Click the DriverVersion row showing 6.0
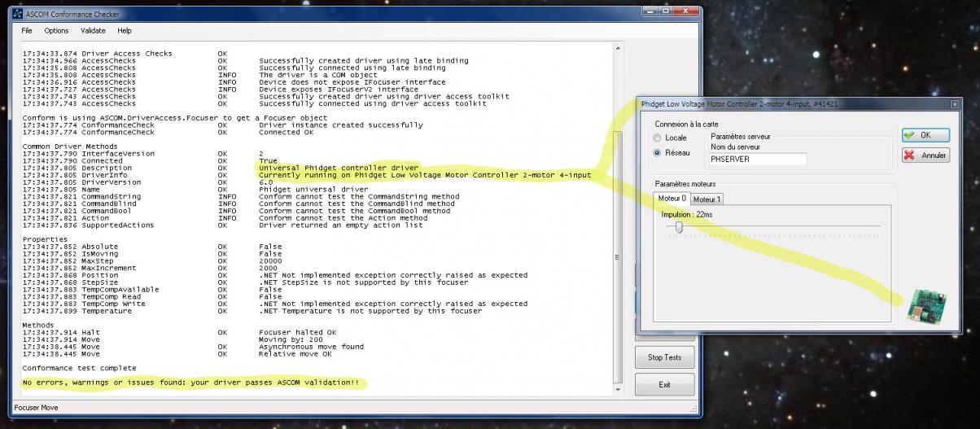The image size is (980, 429). 147,182
